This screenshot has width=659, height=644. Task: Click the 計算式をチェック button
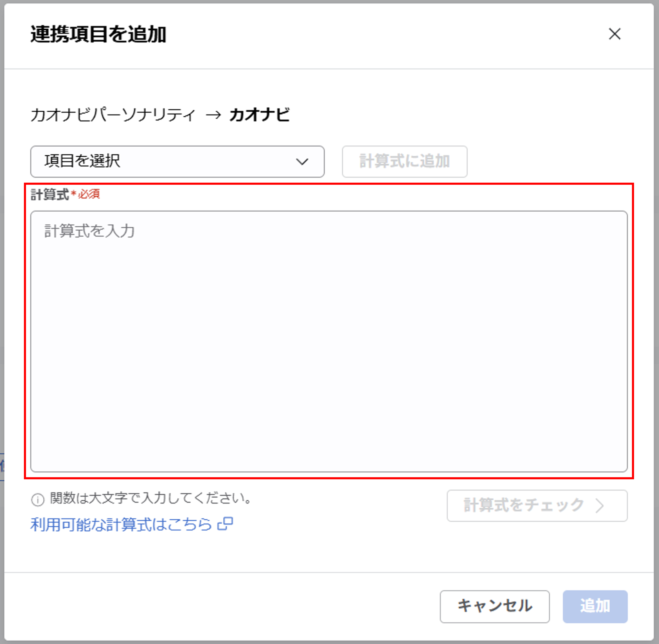pos(537,506)
